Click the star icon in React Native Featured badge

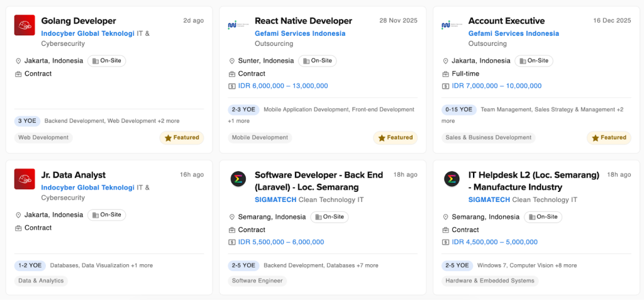(x=382, y=138)
